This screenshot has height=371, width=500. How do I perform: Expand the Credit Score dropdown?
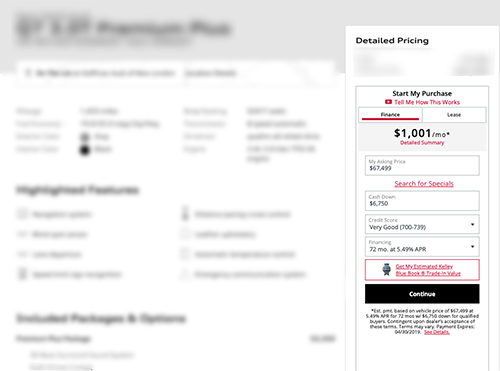point(422,224)
